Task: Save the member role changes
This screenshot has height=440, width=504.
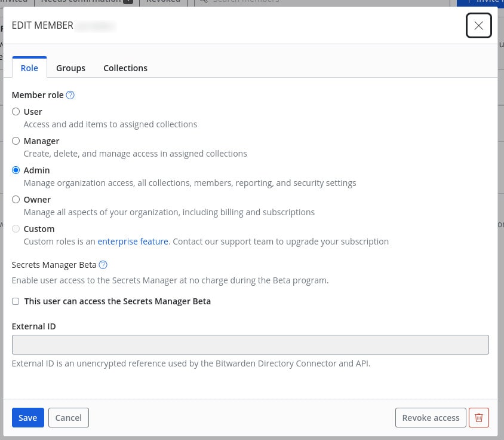Action: tap(27, 417)
